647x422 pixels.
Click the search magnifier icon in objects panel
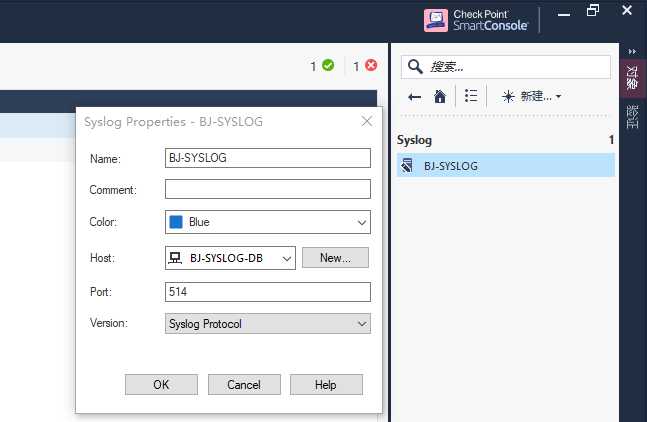pos(415,66)
